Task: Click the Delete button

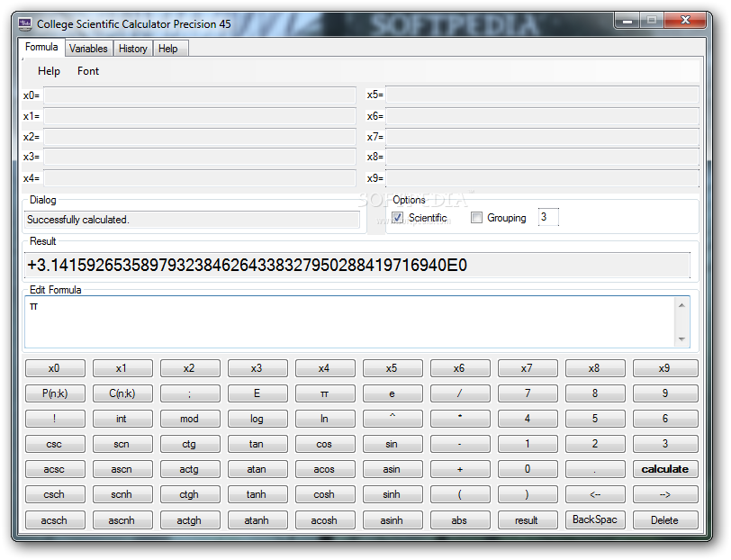Action: [x=665, y=519]
